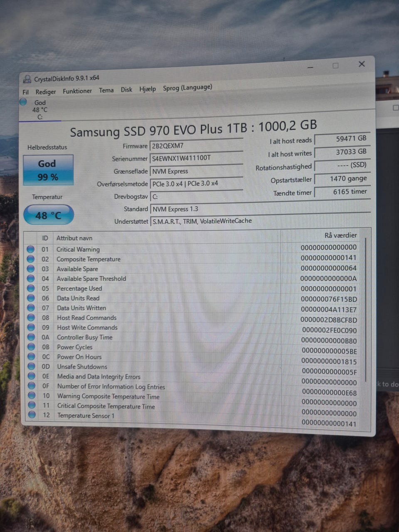This screenshot has width=399, height=532.
Task: Click the CrystalDiskInfo title bar app icon
Action: [x=27, y=79]
